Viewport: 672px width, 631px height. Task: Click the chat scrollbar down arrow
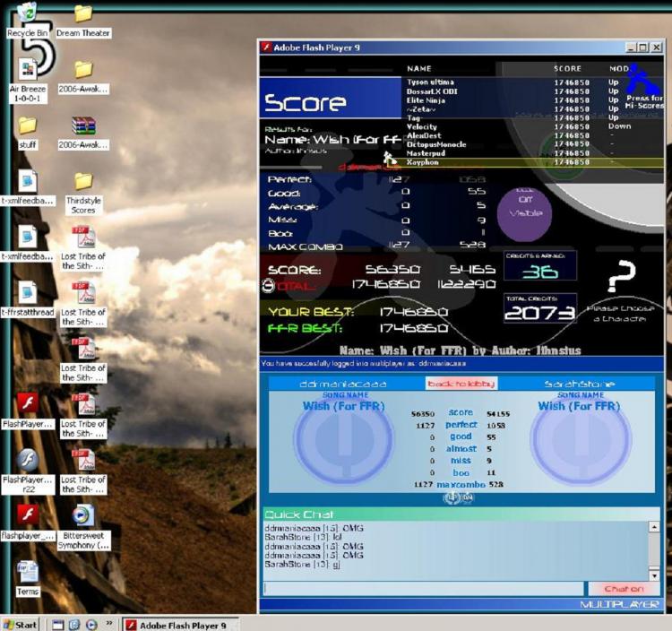coord(654,575)
